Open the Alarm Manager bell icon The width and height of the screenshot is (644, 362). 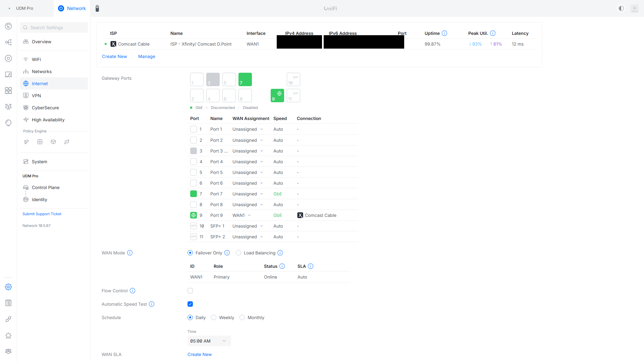tap(8, 335)
